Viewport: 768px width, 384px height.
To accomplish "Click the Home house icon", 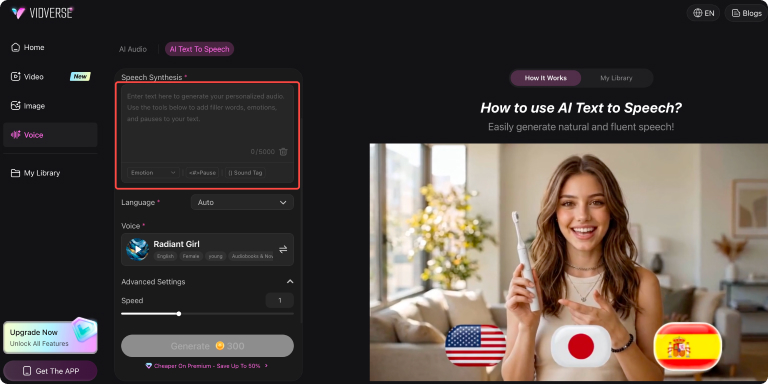I will pos(16,48).
